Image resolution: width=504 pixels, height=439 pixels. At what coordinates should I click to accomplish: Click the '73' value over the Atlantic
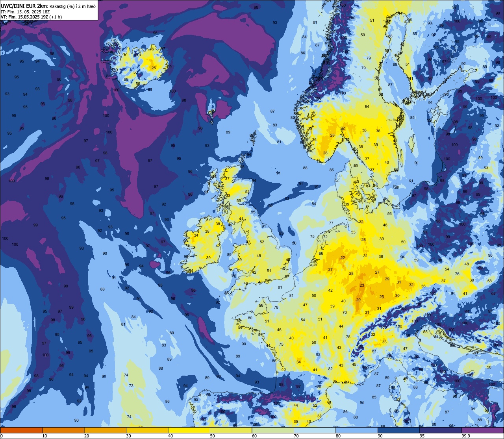click(x=132, y=386)
